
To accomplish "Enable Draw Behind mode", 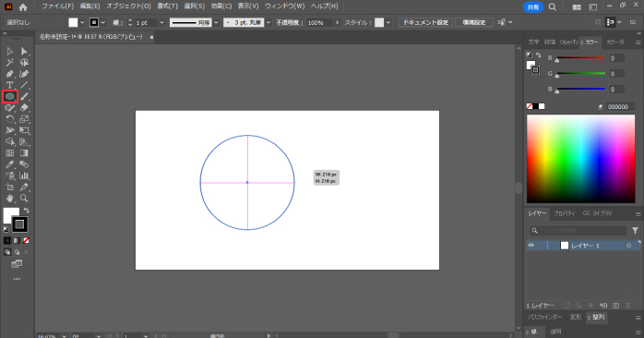I will pyautogui.click(x=17, y=252).
